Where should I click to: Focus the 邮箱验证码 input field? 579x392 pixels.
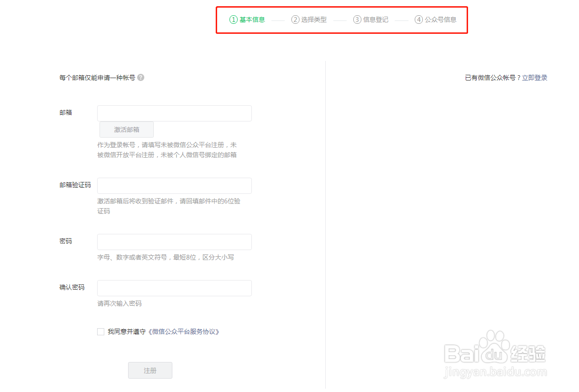tap(174, 186)
